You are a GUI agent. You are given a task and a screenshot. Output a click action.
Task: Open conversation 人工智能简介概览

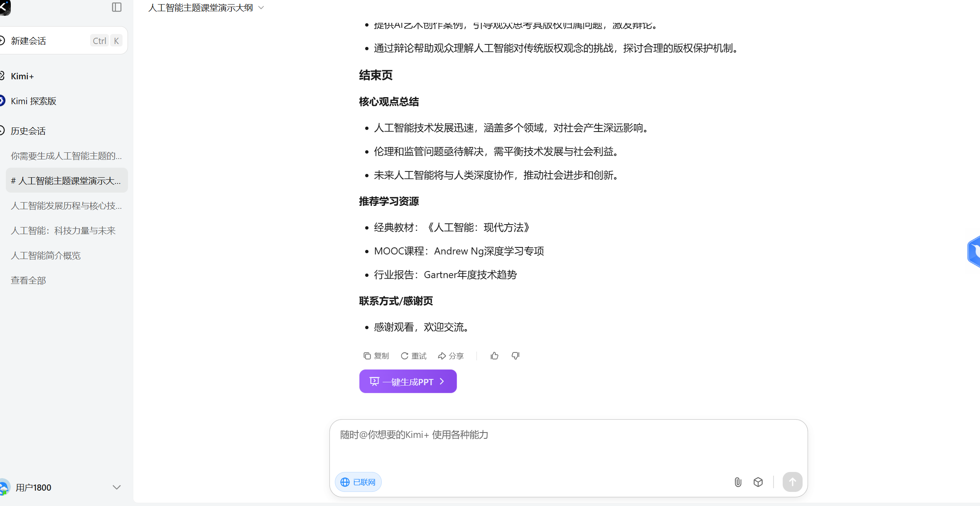click(46, 255)
